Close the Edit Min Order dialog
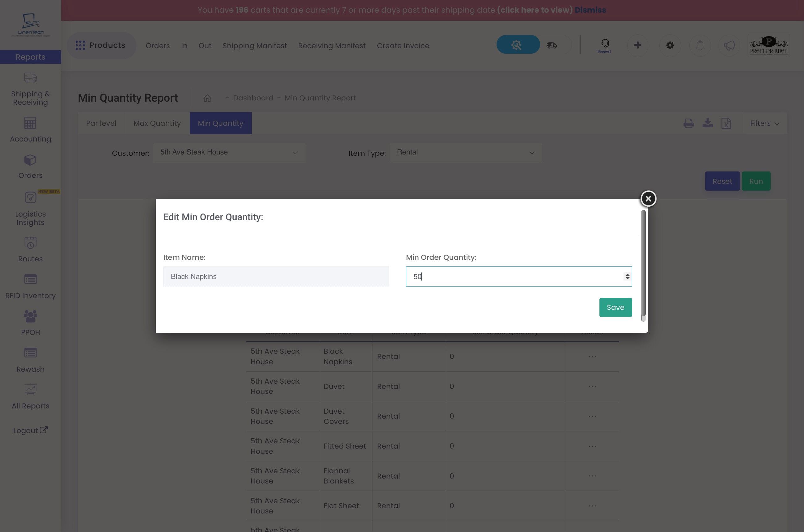804x532 pixels. pyautogui.click(x=648, y=198)
